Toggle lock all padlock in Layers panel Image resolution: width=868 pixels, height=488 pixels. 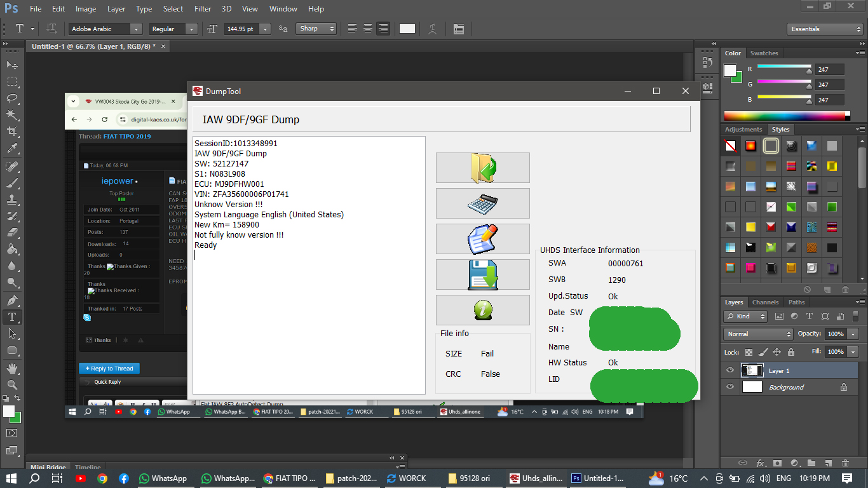[791, 351]
